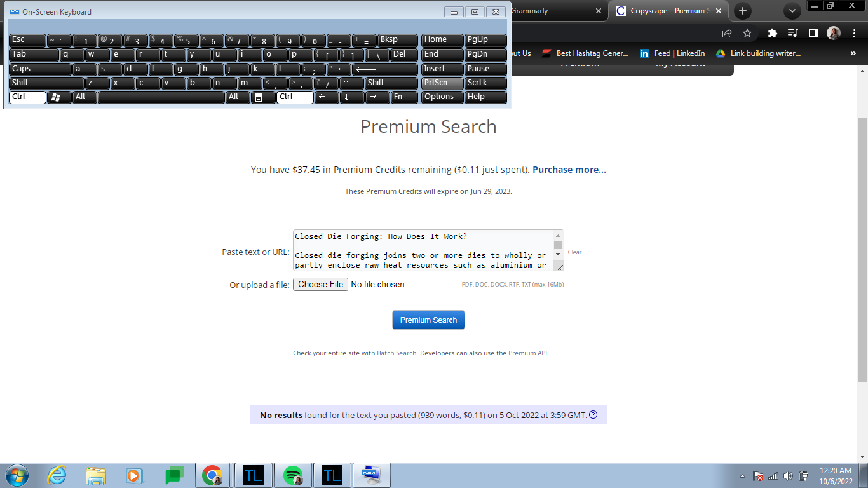Open the Batch Search link
This screenshot has height=488, width=868.
point(397,353)
